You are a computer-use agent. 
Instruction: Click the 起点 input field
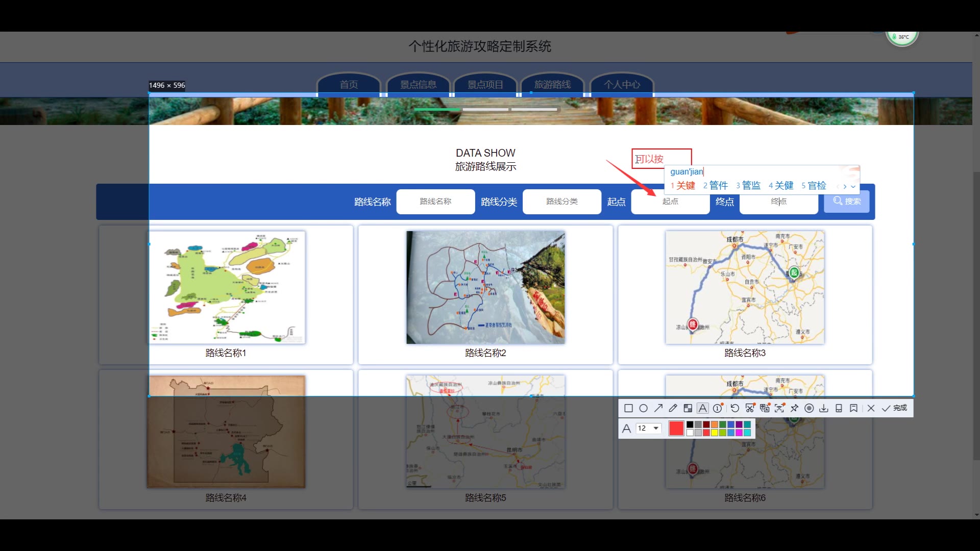[670, 202]
